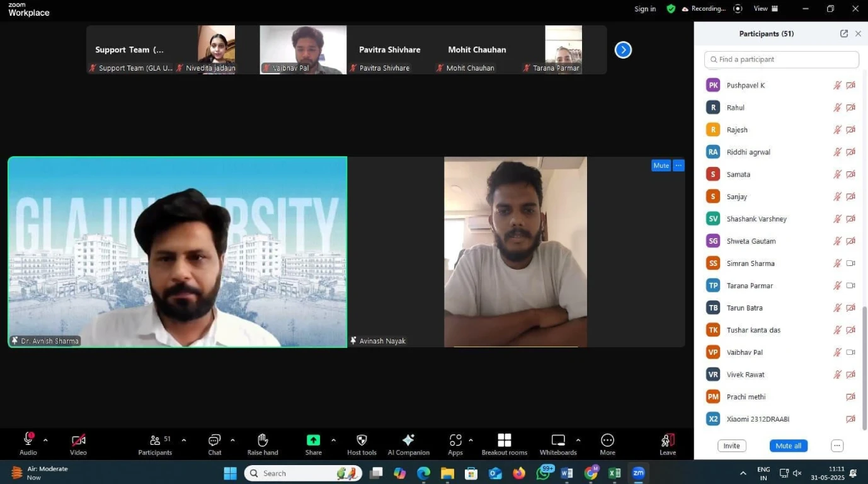The image size is (868, 484).
Task: Click the Find a participant search field
Action: [781, 59]
